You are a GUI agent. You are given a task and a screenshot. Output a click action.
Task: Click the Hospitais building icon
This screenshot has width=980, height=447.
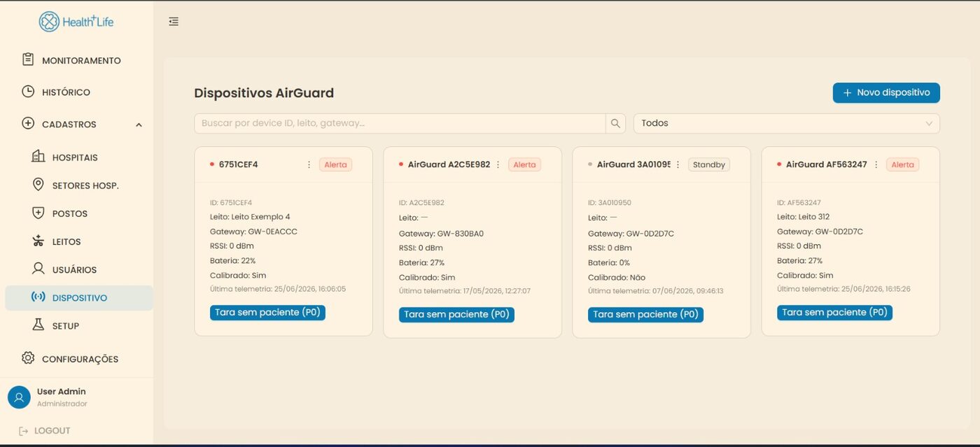(38, 157)
